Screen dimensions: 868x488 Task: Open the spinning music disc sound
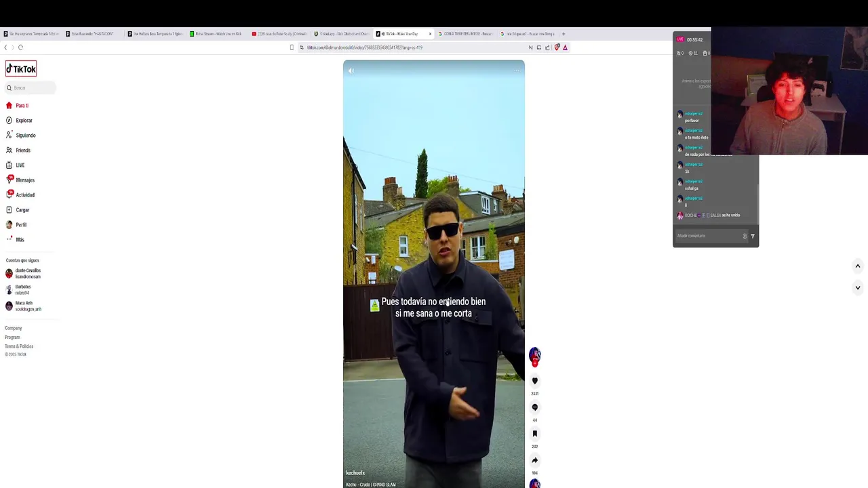click(534, 483)
